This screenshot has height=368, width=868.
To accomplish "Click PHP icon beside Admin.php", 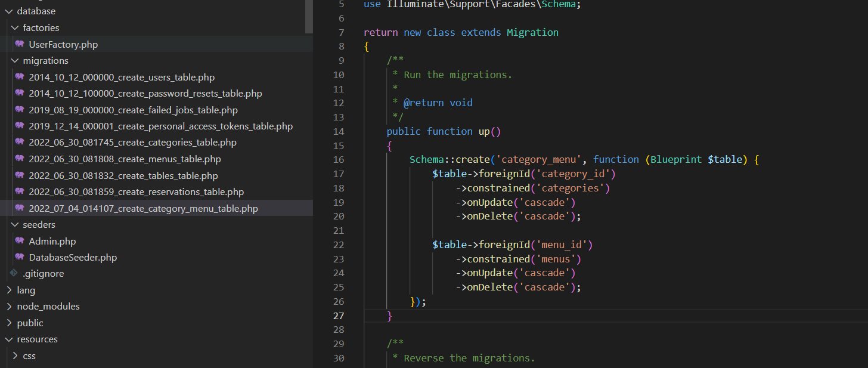I will (20, 241).
